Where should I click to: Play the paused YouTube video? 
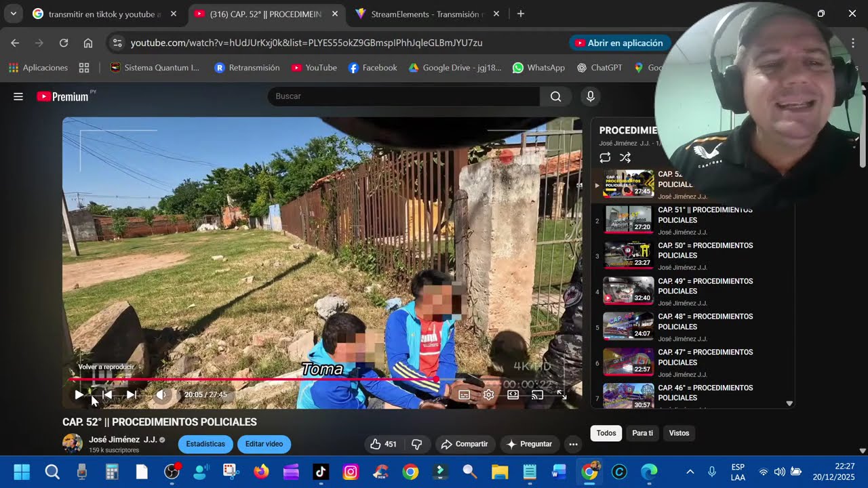click(79, 394)
